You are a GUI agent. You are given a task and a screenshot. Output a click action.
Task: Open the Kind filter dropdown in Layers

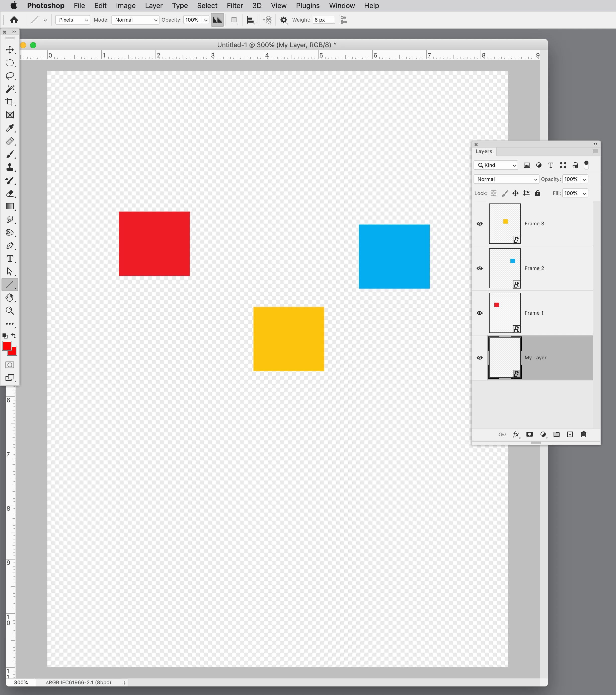[x=496, y=165]
